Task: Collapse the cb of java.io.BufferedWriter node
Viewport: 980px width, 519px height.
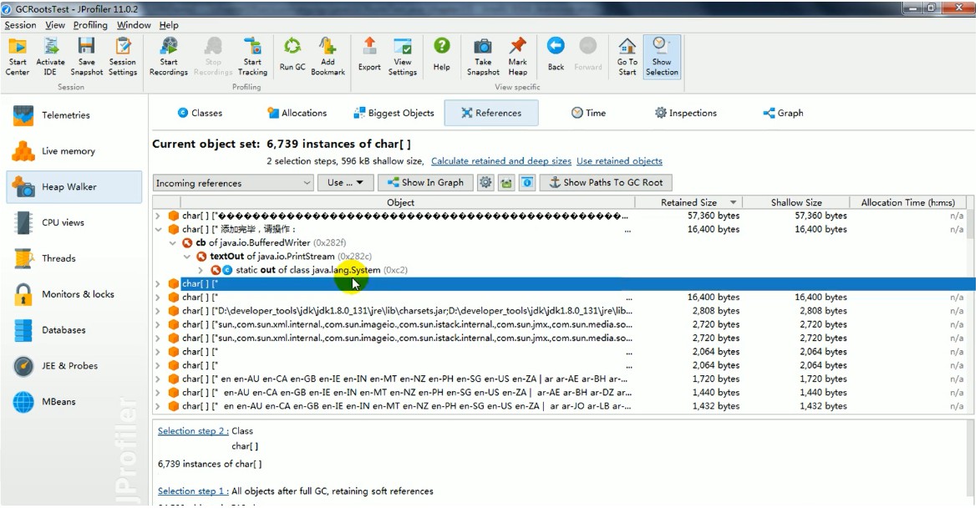Action: [172, 243]
